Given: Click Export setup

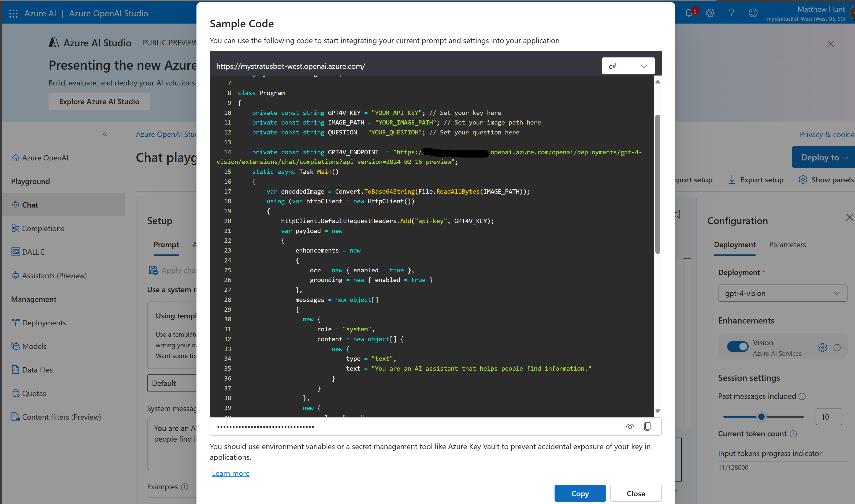Looking at the screenshot, I should pos(756,180).
